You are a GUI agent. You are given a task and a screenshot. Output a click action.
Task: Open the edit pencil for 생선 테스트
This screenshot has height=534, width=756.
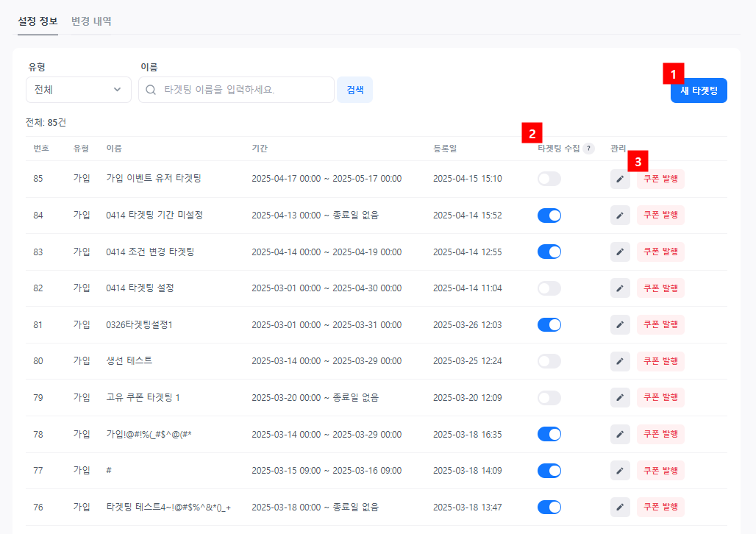point(620,361)
